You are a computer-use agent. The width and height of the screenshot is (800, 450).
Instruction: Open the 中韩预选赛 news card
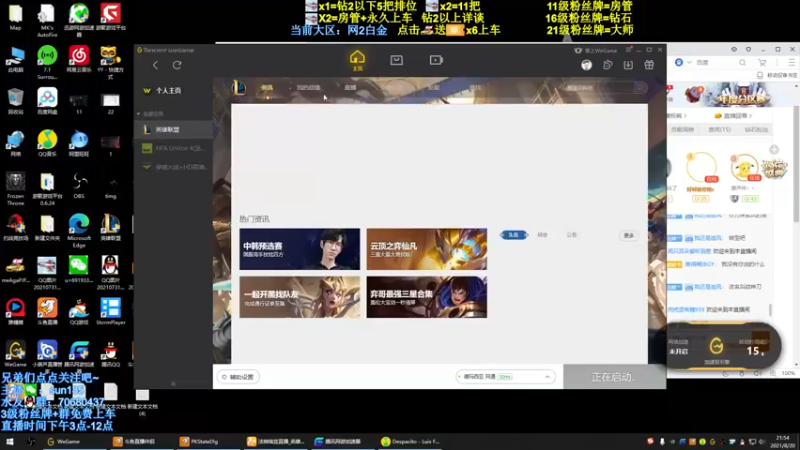[299, 249]
